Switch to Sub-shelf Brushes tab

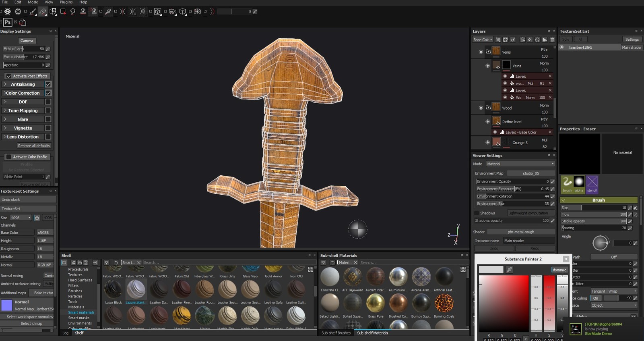[x=336, y=333]
